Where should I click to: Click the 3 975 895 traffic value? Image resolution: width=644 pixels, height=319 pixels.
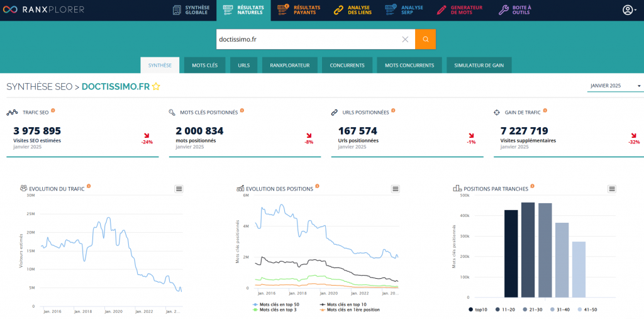[x=37, y=131]
